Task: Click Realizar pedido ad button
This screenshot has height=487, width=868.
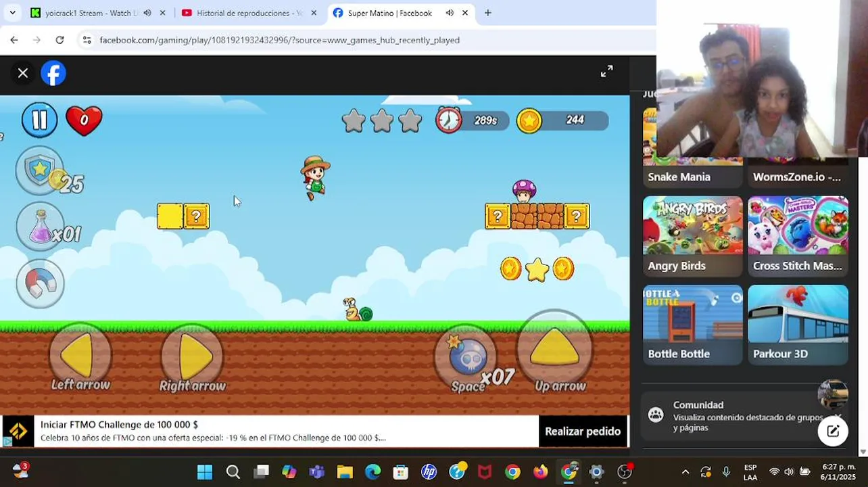Action: coord(583,432)
